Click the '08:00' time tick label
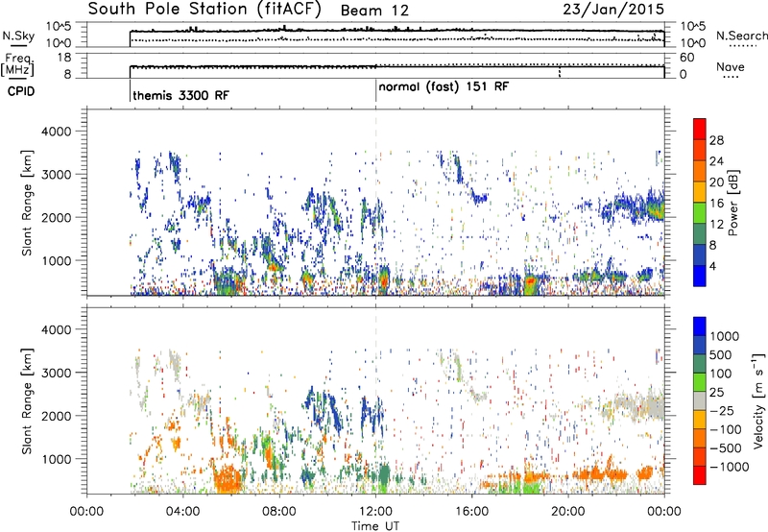 [279, 512]
